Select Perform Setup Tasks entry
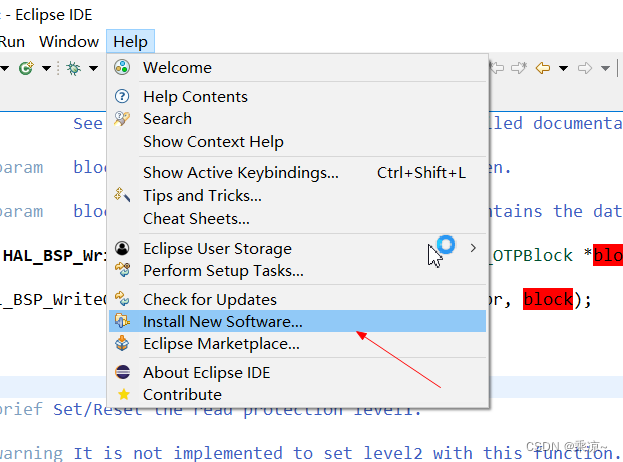Image resolution: width=623 pixels, height=462 pixels. (297, 271)
